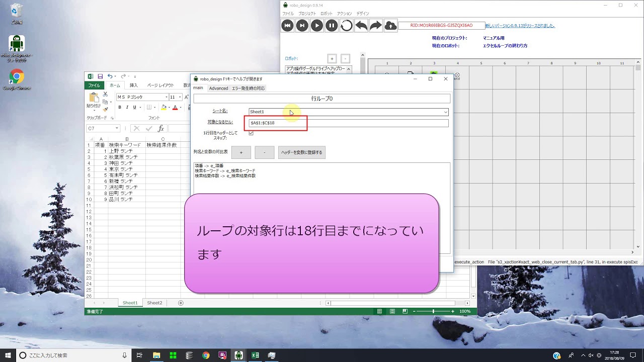This screenshot has height=362, width=644.
Task: Click the Excel copy icon
Action: click(x=105, y=102)
